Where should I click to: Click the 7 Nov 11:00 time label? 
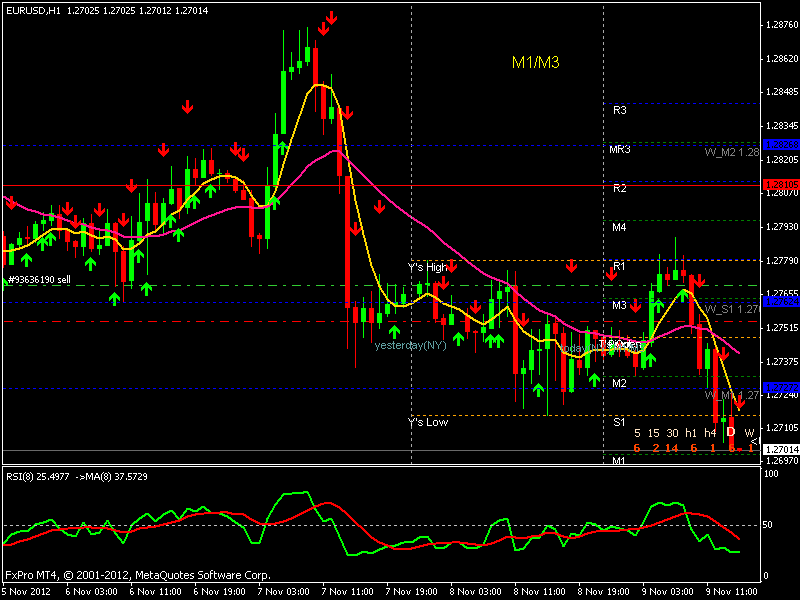(x=347, y=592)
